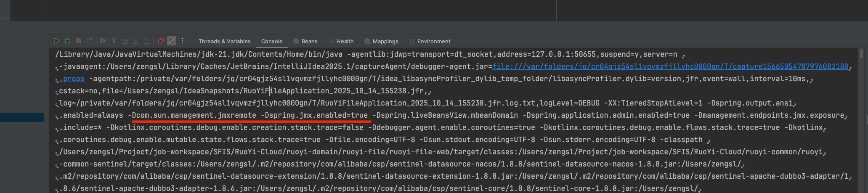
Task: Click the Pause Program icon
Action: pyautogui.click(x=114, y=41)
